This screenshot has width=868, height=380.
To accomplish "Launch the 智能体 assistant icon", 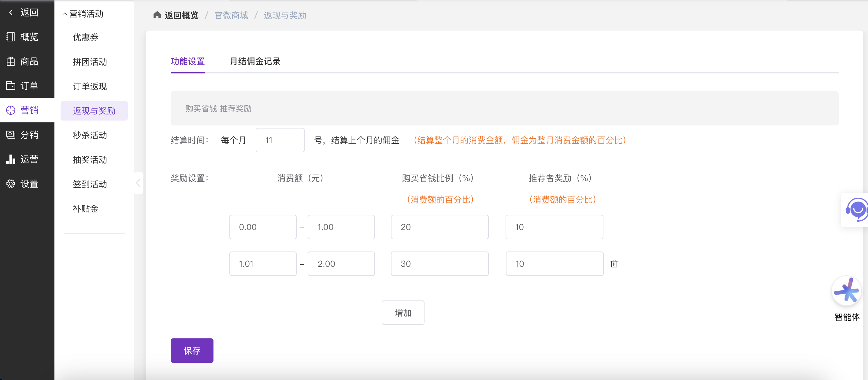I will tap(846, 291).
